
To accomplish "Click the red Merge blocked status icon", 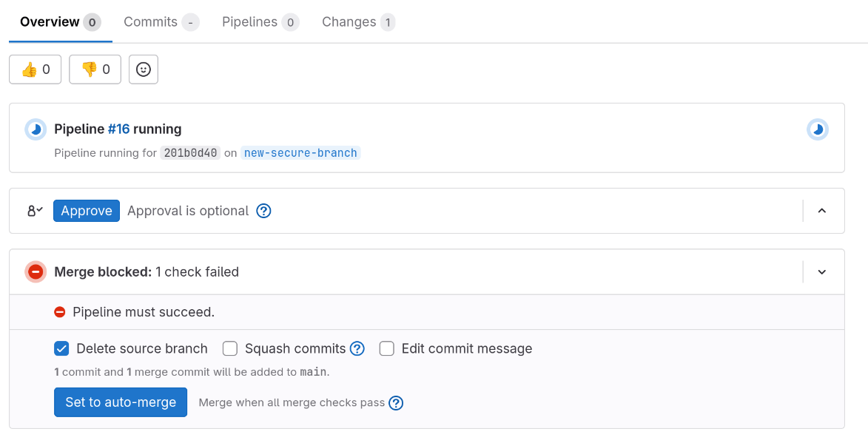I will click(36, 272).
